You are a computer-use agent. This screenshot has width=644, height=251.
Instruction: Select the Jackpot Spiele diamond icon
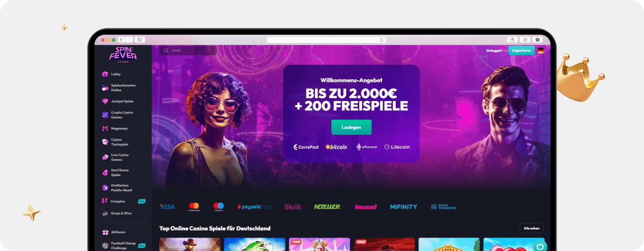105,101
